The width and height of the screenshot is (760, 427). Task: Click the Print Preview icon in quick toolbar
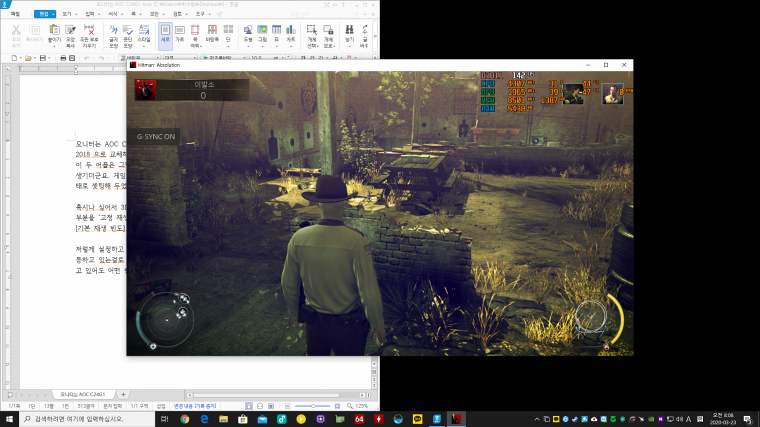72,58
